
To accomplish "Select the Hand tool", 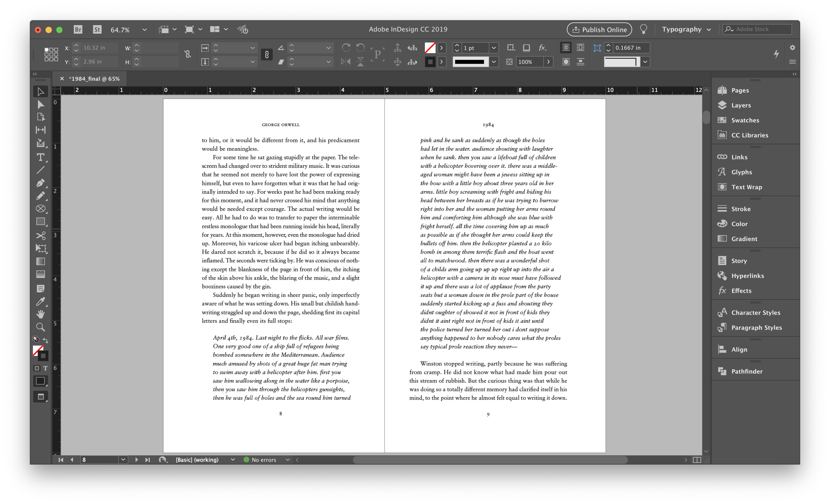I will pos(41,314).
